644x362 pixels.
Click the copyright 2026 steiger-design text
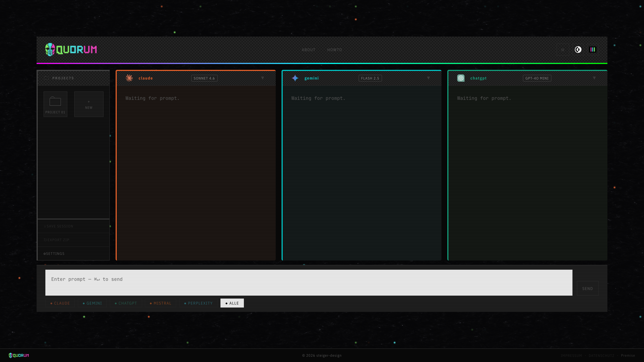pos(322,355)
